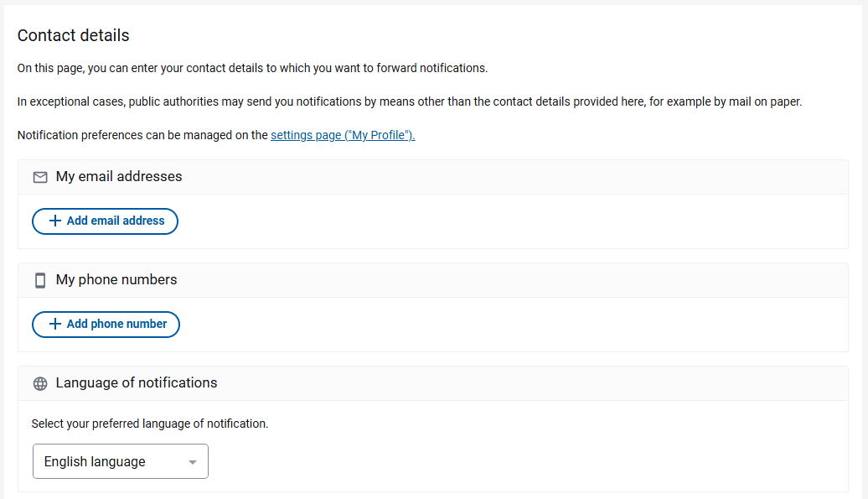Select the My email addresses section header
868x499 pixels.
click(x=119, y=177)
